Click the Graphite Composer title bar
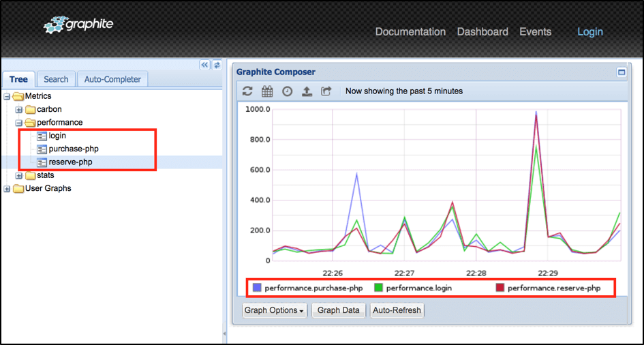The image size is (644, 345). click(x=430, y=72)
